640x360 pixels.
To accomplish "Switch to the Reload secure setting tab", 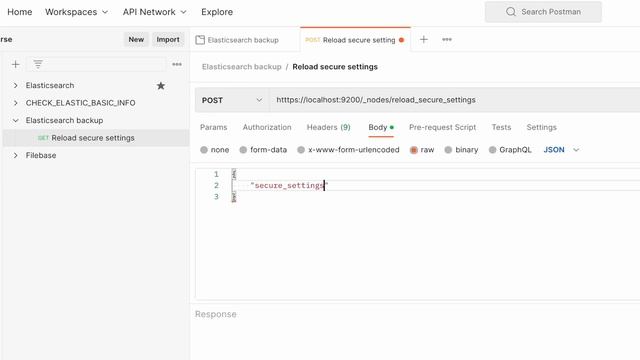I will click(355, 40).
